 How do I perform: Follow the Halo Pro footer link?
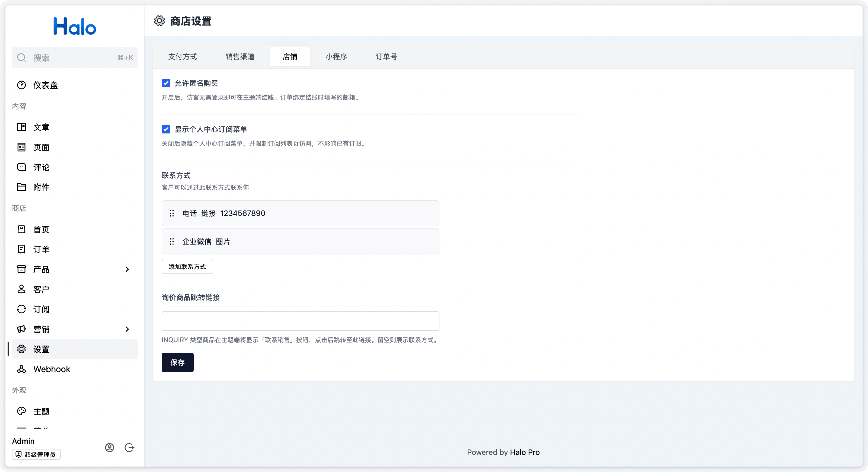pos(525,452)
